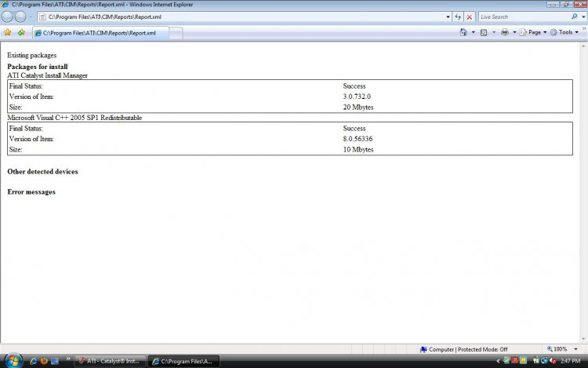
Task: Open the Page menu
Action: [533, 32]
